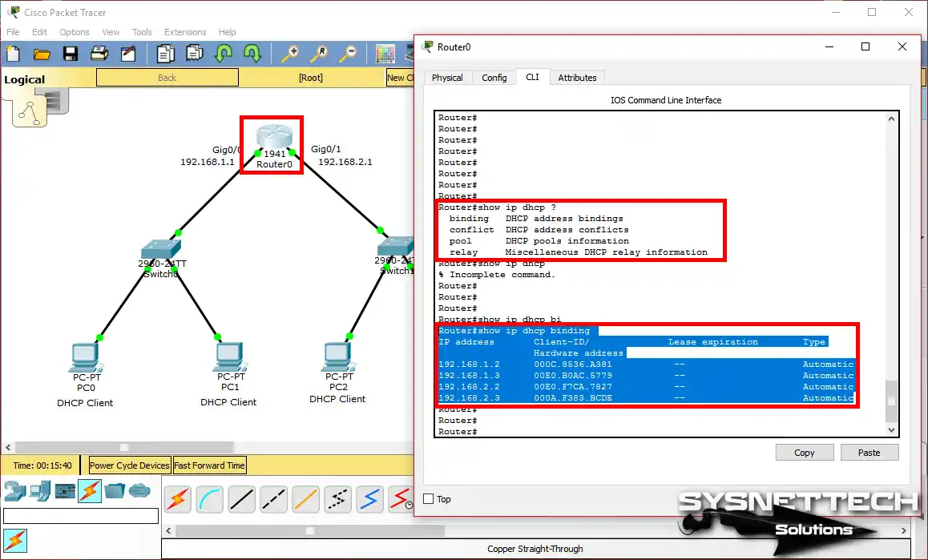Open the Options menu
The image size is (928, 560).
coord(74,32)
